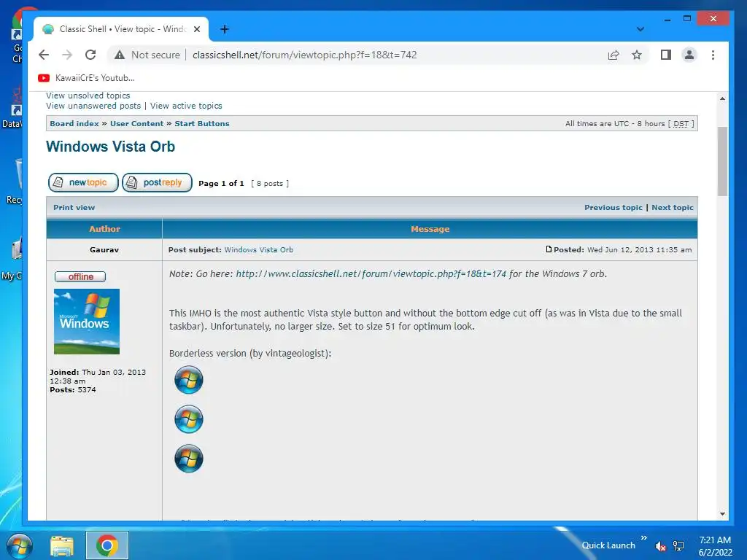Go to Board index breadcrumb

click(x=74, y=123)
